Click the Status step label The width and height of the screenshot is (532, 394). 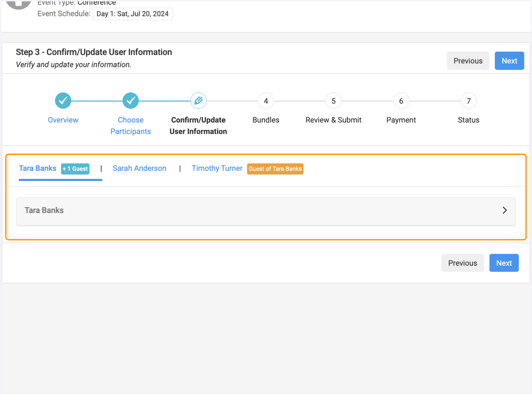(469, 120)
